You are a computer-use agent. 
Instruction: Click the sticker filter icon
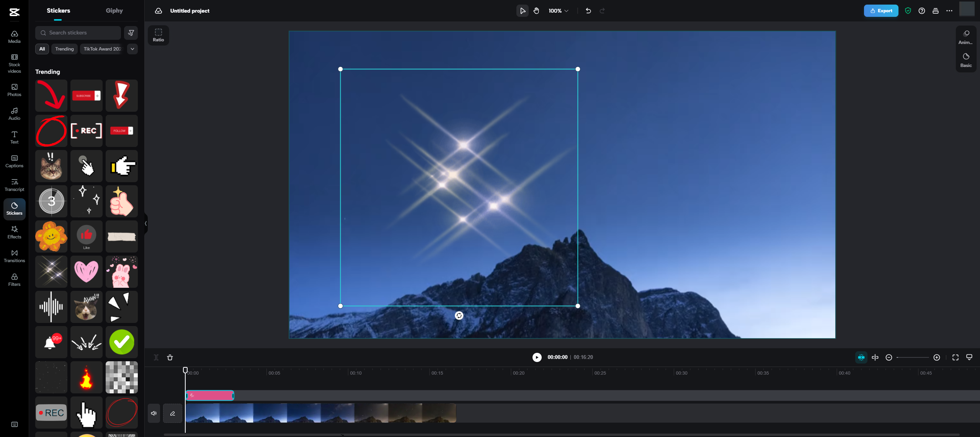tap(131, 33)
